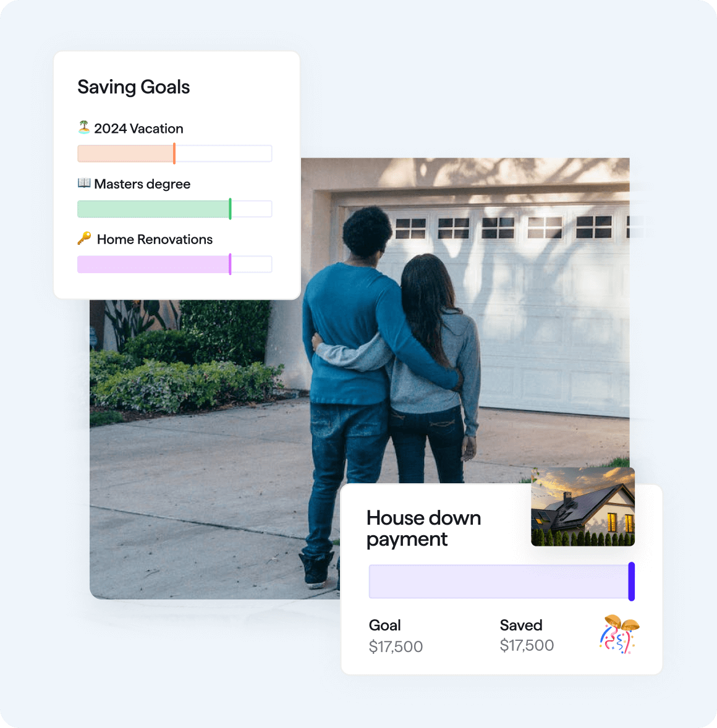This screenshot has height=728, width=717.
Task: Click the unfilled part of 2024 Vacation bar
Action: coord(224,153)
